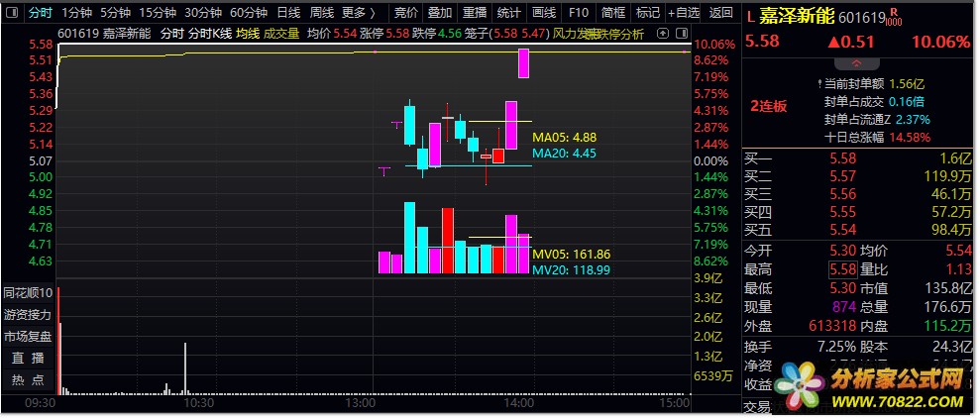Click the 10.06% change percentage in header

(940, 42)
